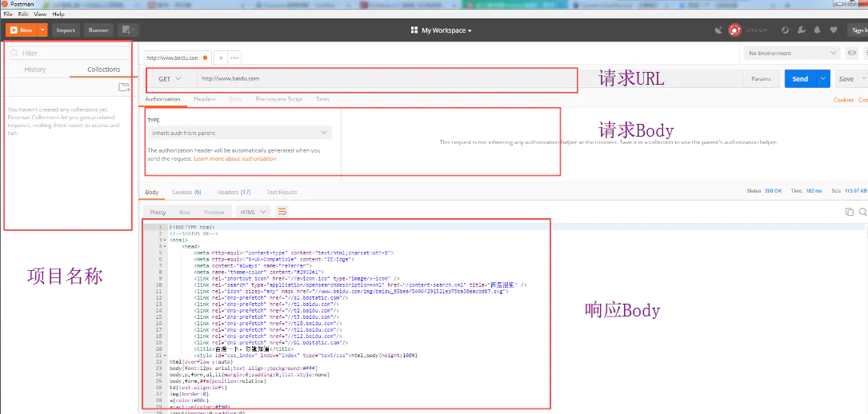Click Learn more about authorization link
868x414 pixels.
point(234,158)
